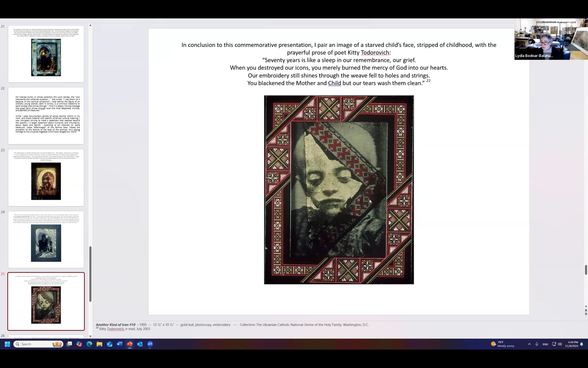Open Task View from taskbar
588x368 pixels.
69,344
